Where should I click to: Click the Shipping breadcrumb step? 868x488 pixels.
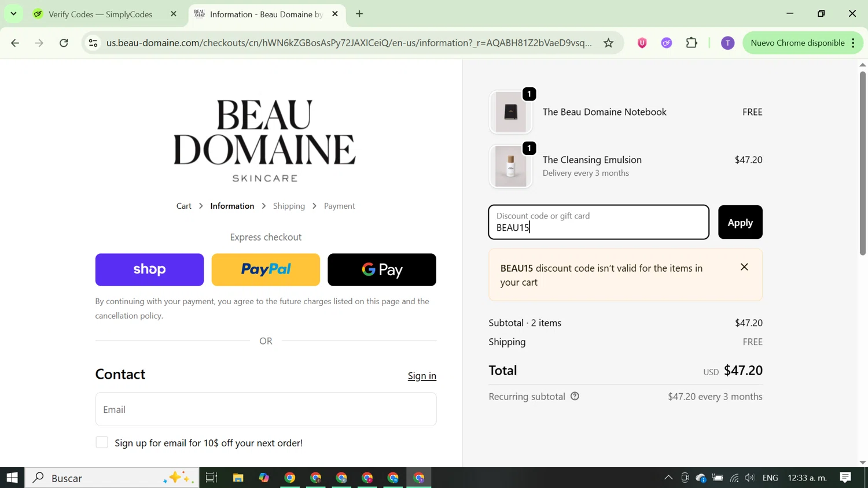(289, 206)
